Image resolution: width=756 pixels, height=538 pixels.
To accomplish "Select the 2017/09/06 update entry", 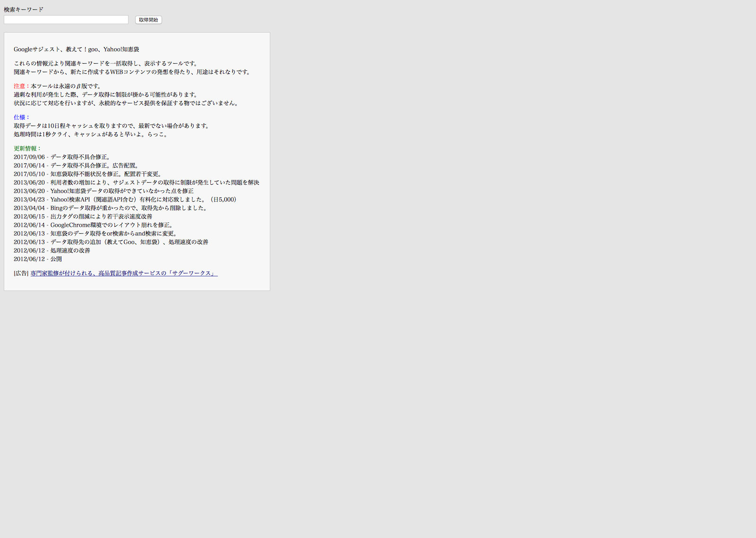I will [62, 157].
